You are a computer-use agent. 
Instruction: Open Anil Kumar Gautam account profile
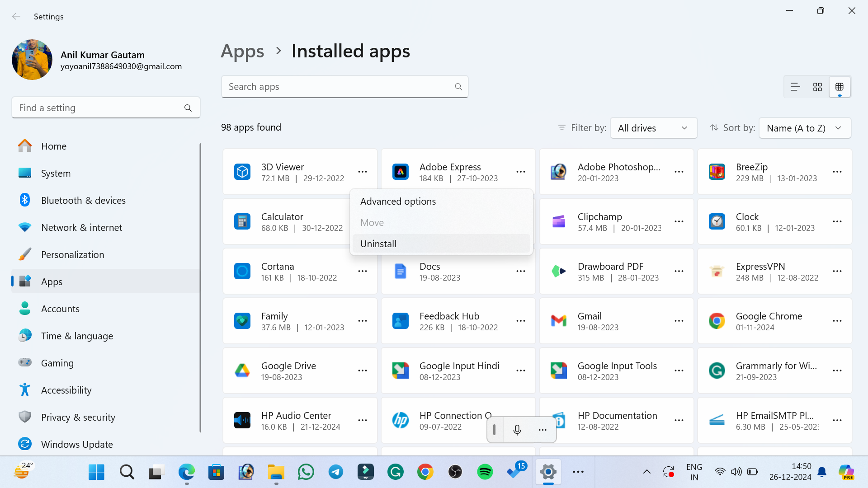[97, 60]
